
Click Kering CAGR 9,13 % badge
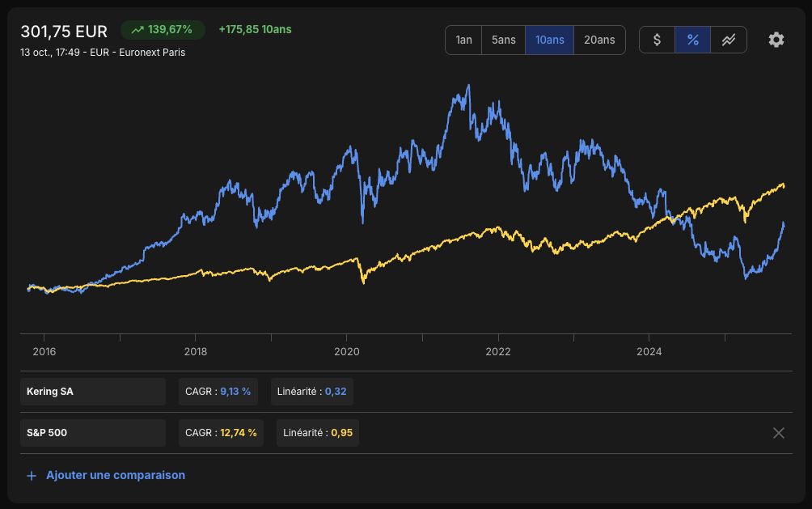218,392
